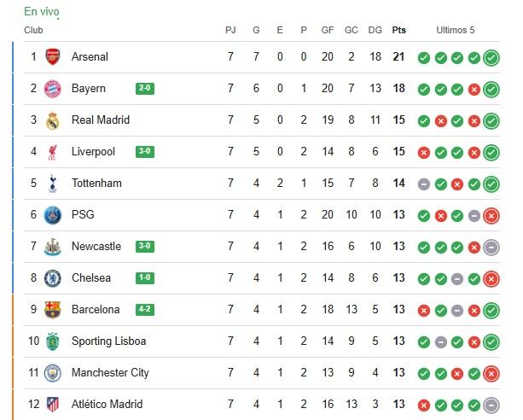This screenshot has height=420, width=523.
Task: Click the PSG club crest icon
Action: click(53, 215)
